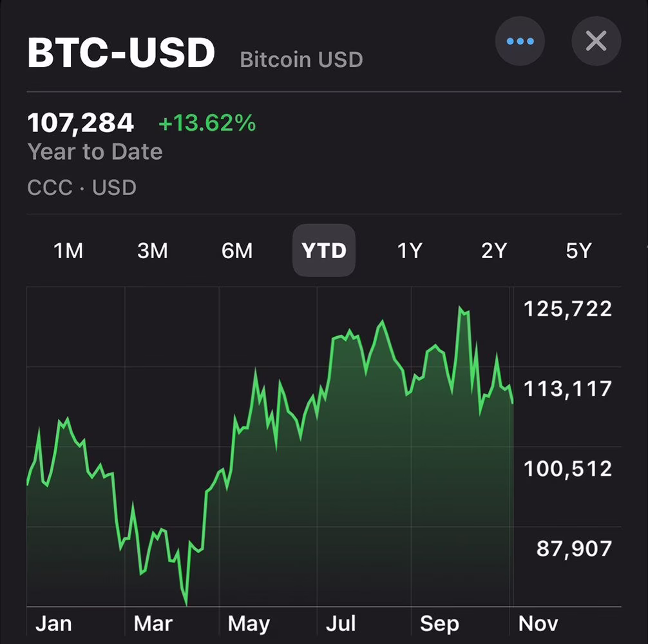
Task: Switch to the 1Y chart range
Action: [x=410, y=251]
